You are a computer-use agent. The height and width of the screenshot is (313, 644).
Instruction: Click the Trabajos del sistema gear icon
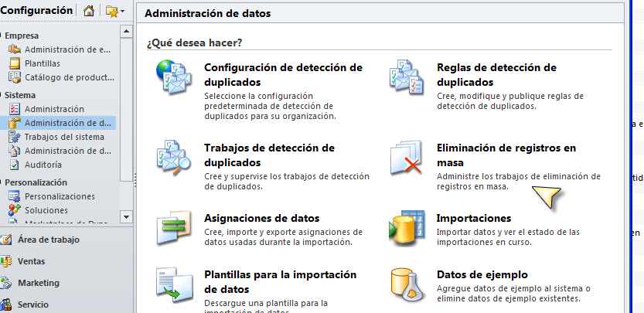pyautogui.click(x=15, y=137)
